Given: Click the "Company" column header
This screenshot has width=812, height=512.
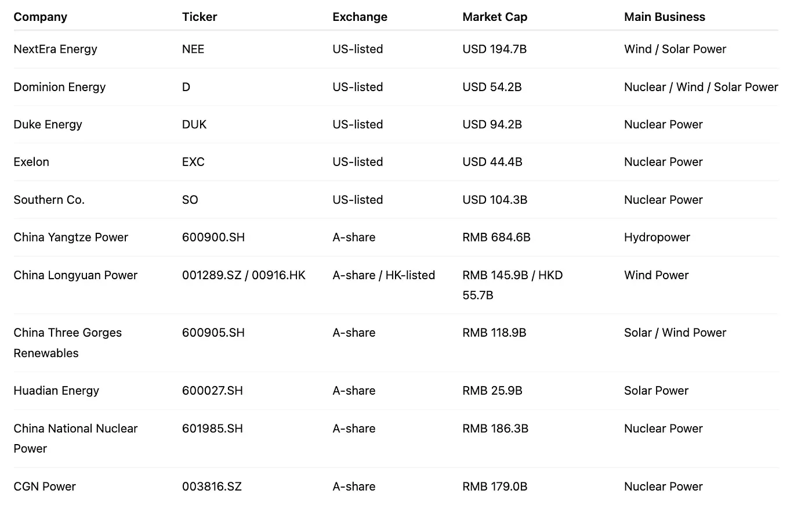Looking at the screenshot, I should 41,17.
